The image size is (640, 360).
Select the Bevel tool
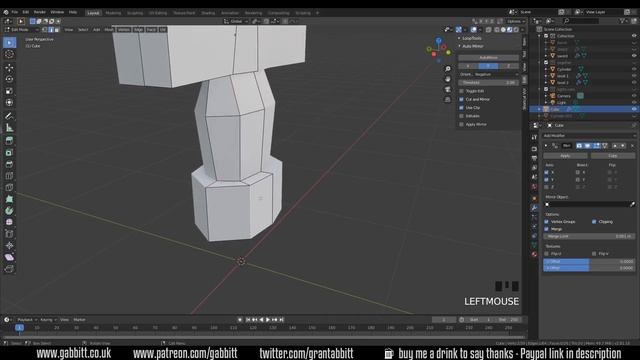click(x=9, y=164)
